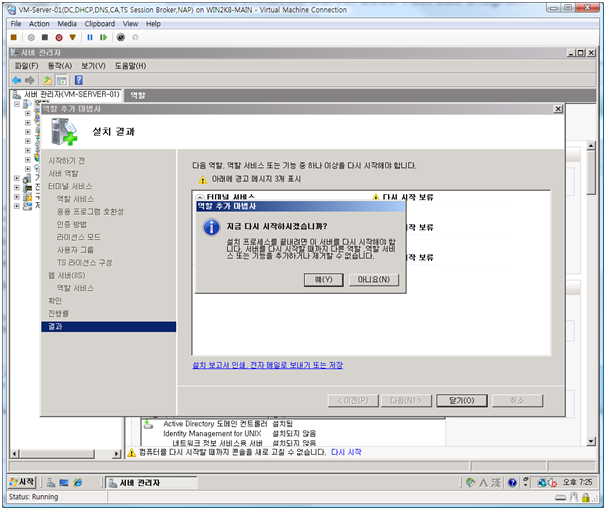Toggle the 'A' input mode indicator

click(x=483, y=483)
